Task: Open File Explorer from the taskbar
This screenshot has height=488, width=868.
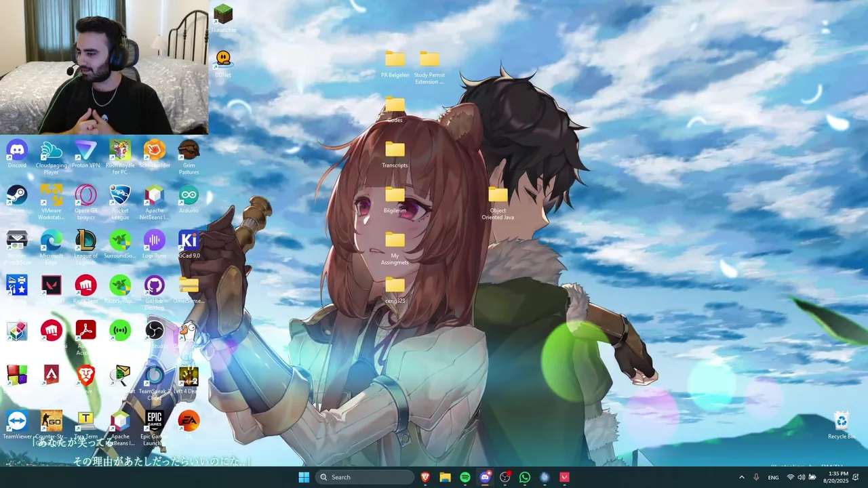Action: point(446,477)
